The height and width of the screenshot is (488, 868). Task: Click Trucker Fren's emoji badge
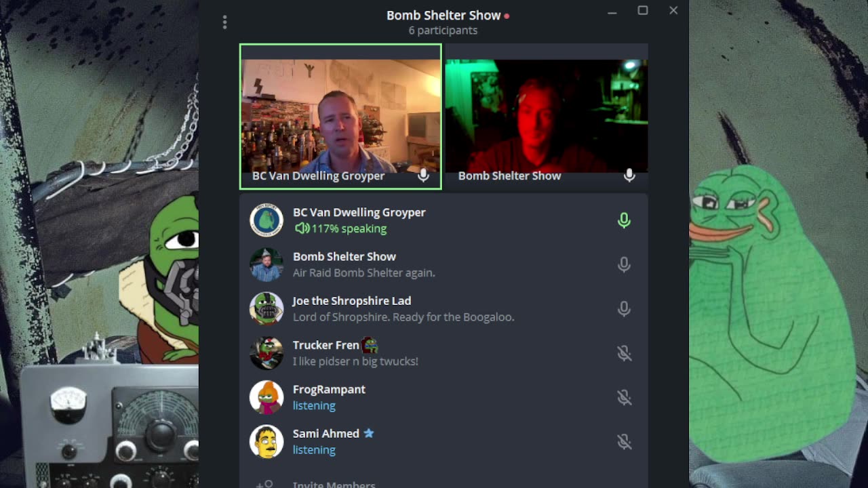pos(370,345)
